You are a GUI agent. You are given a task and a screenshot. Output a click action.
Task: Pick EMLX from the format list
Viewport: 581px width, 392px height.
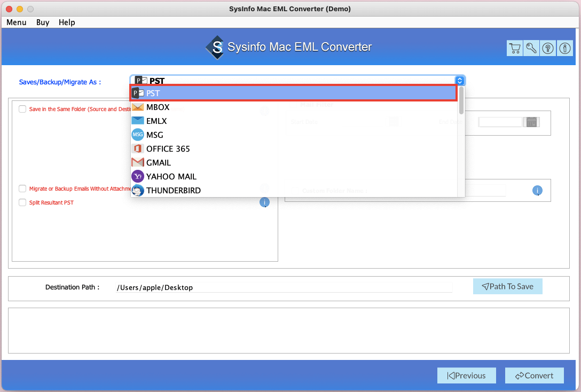pos(294,121)
